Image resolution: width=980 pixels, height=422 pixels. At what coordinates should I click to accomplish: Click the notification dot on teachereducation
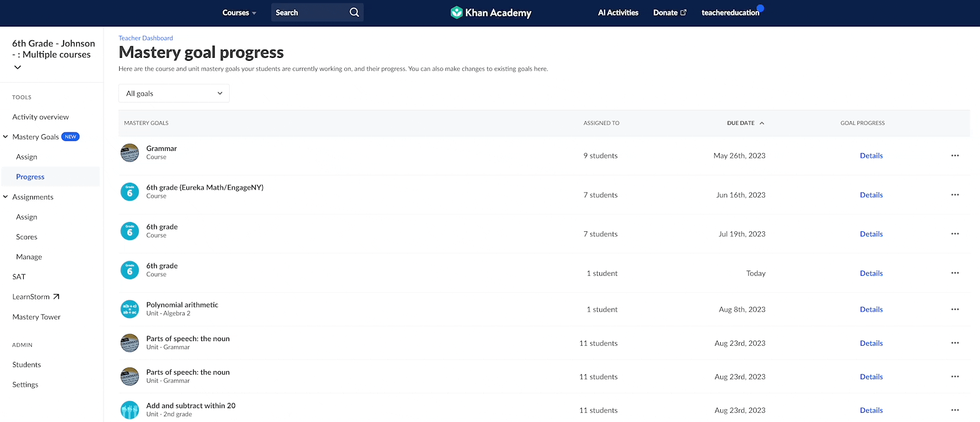(x=760, y=8)
